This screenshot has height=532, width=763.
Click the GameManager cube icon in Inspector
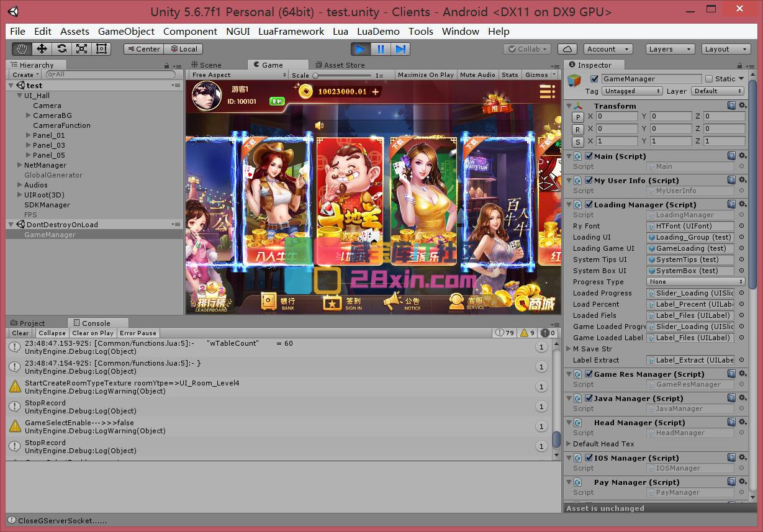(575, 81)
